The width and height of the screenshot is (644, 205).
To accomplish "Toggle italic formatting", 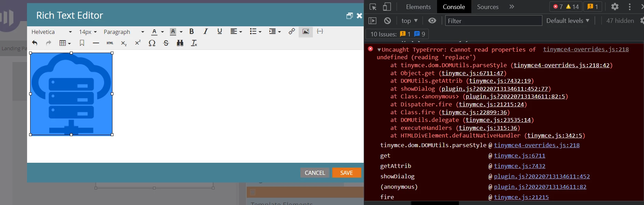I will tap(206, 32).
